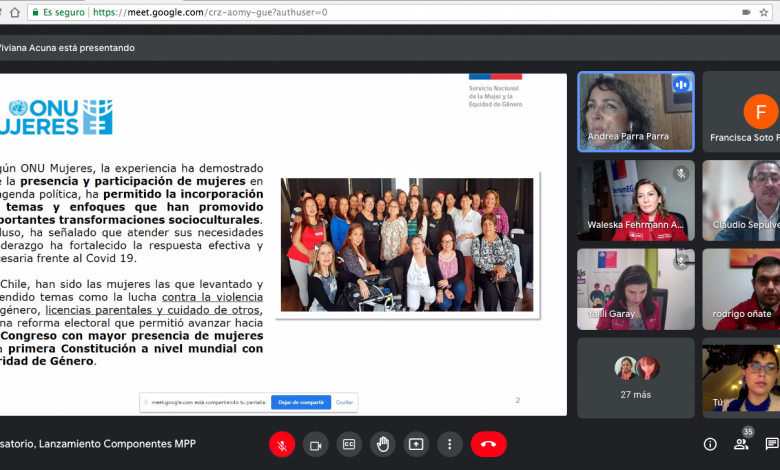780x470 pixels.
Task: Show the participants list with 35 badge
Action: click(x=742, y=443)
